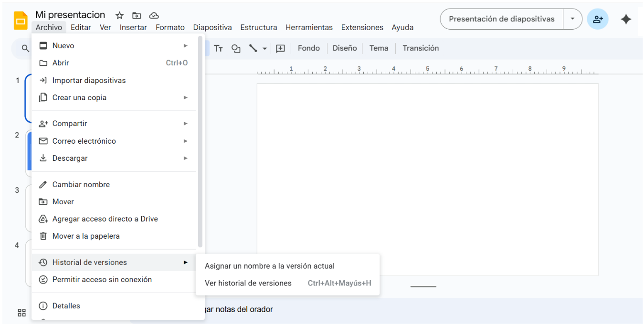644x326 pixels.
Task: Select Ver historial de versiones
Action: (x=248, y=283)
